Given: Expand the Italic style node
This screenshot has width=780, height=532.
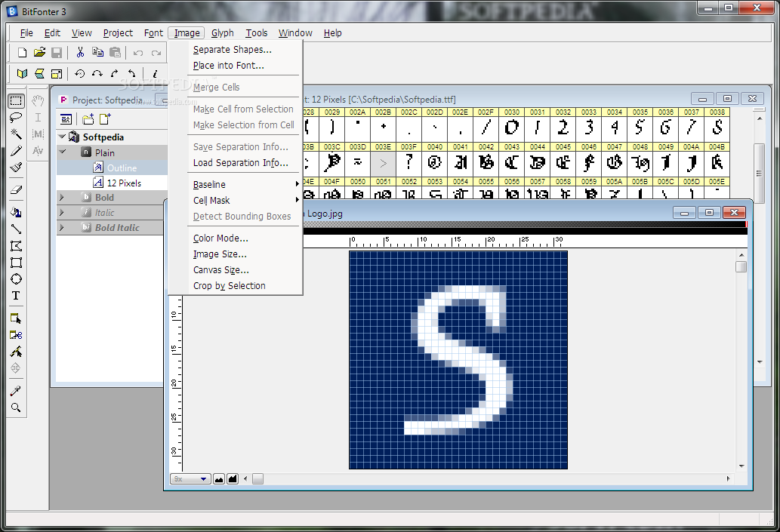Looking at the screenshot, I should 62,212.
